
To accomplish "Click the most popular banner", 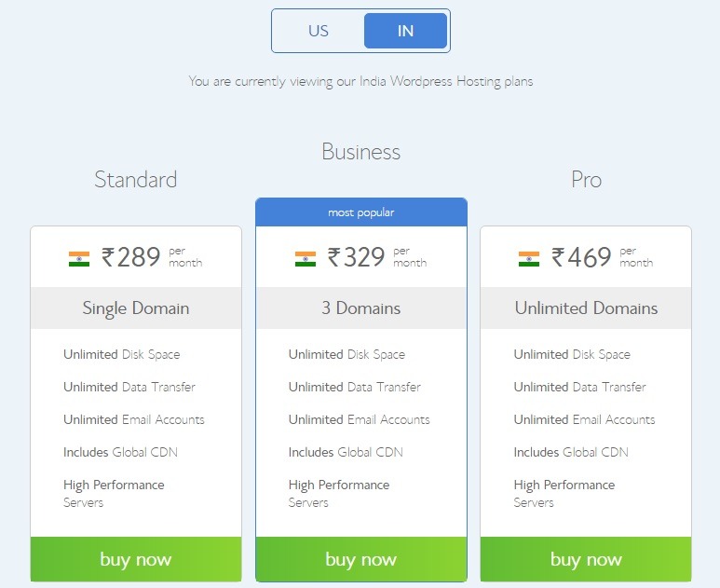I will point(360,212).
